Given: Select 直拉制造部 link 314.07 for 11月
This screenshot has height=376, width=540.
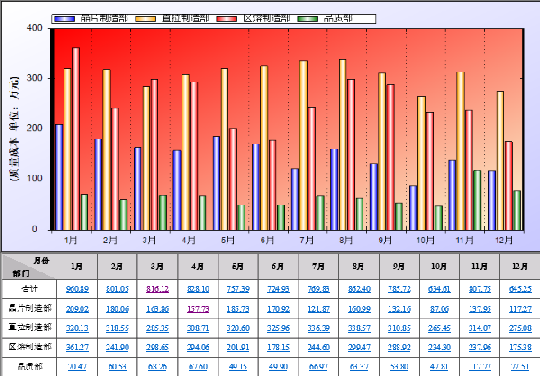Looking at the screenshot, I should click(x=479, y=328).
